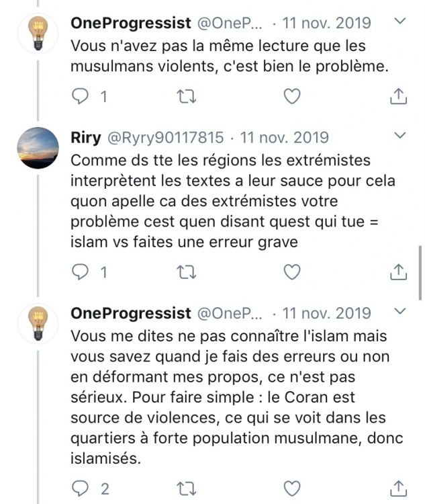Reply to OneProgressist's first tweet
The width and height of the screenshot is (425, 504).
[81, 97]
